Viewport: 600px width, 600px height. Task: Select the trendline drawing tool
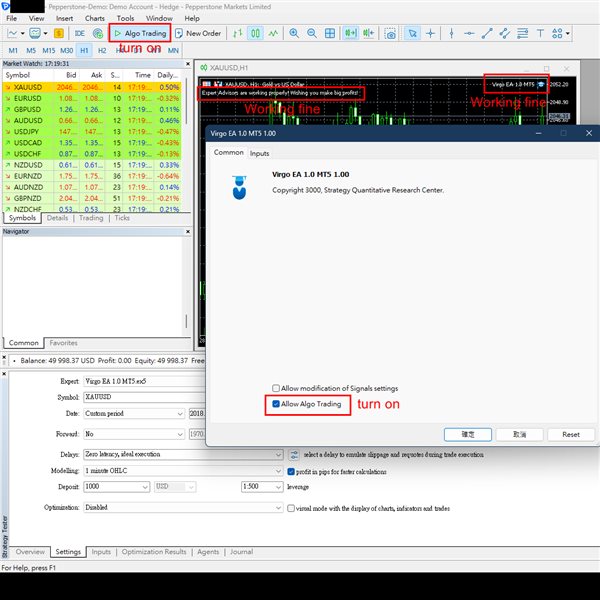click(487, 34)
